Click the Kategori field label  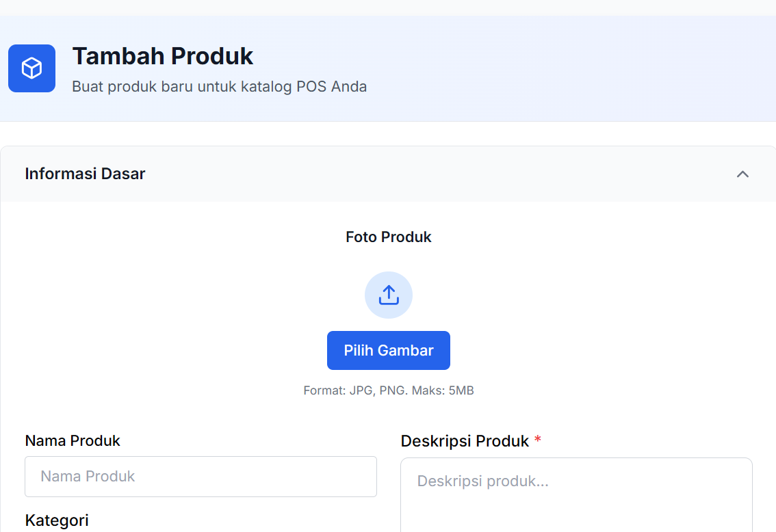click(57, 520)
